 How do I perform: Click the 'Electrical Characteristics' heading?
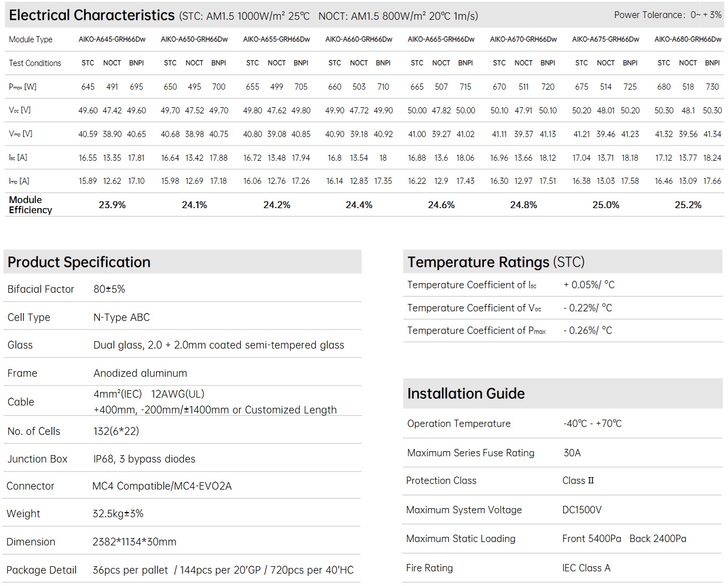[x=92, y=15]
